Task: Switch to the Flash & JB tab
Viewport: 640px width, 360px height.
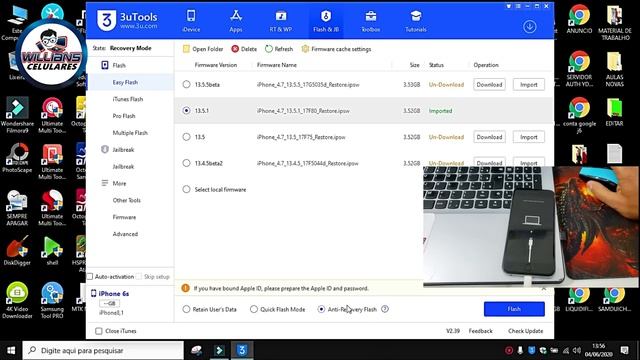Action: pyautogui.click(x=326, y=21)
